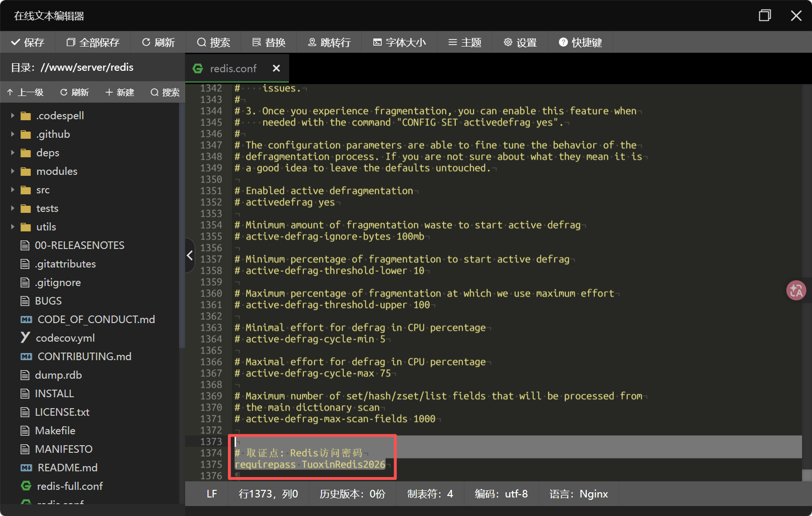Viewport: 812px width, 516px height.
Task: Click the src folder icon
Action: click(26, 190)
